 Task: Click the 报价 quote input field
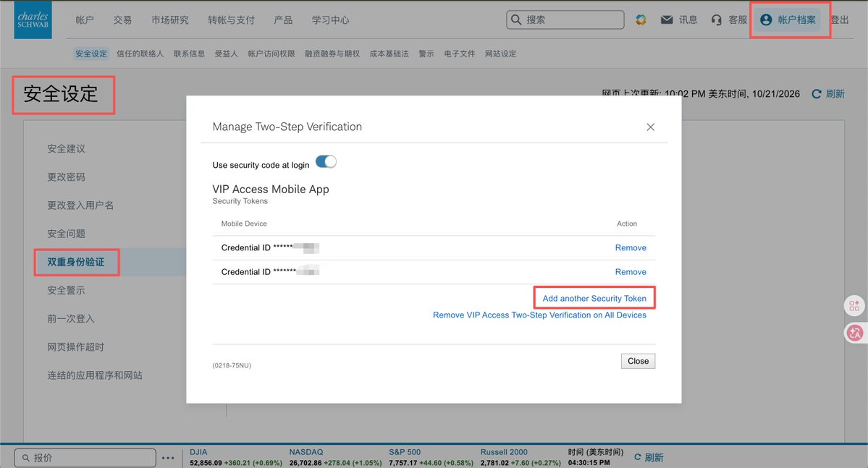(x=85, y=458)
